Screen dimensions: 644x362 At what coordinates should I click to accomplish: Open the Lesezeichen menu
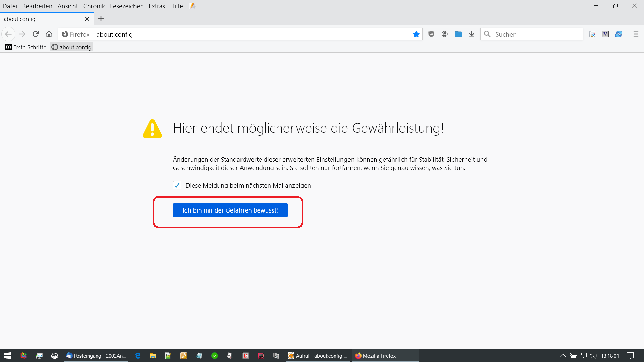[x=126, y=6]
